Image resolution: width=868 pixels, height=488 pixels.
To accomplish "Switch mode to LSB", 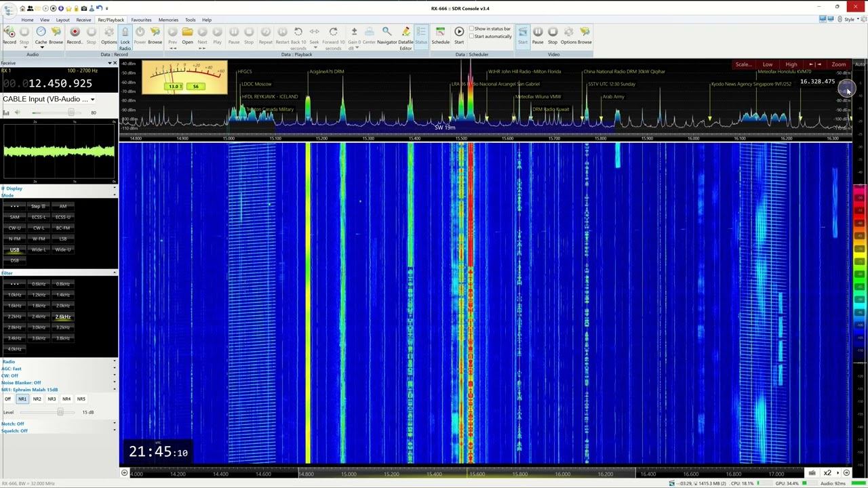I will pos(63,239).
